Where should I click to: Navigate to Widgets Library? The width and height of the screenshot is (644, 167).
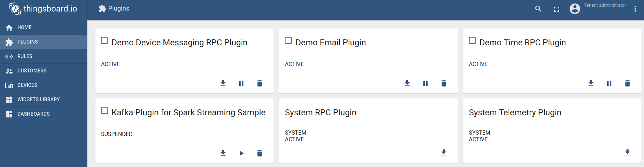pos(39,99)
